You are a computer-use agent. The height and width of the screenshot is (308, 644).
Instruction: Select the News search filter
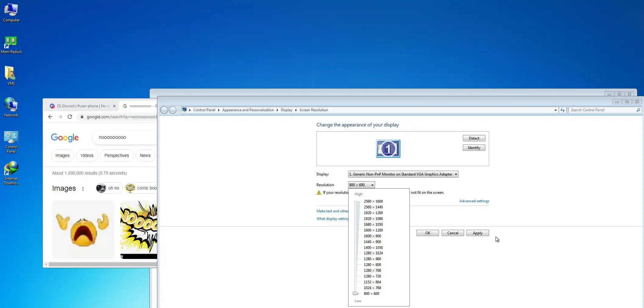(x=145, y=155)
